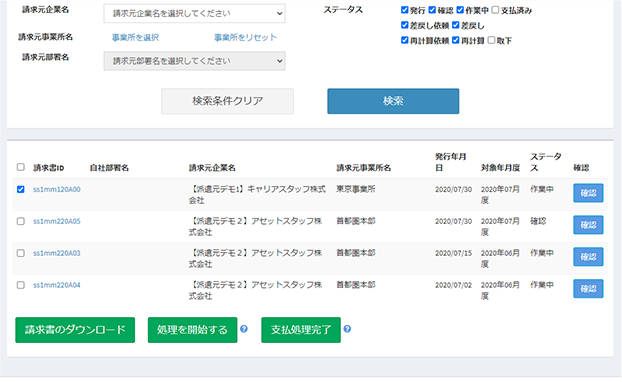This screenshot has width=622, height=382.
Task: Open invoice link ss1mm220A03
Action: [57, 253]
